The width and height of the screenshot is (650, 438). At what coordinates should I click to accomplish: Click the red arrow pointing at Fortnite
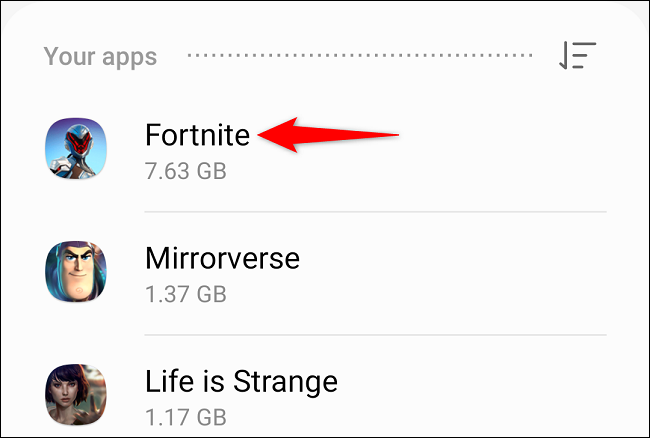point(328,135)
